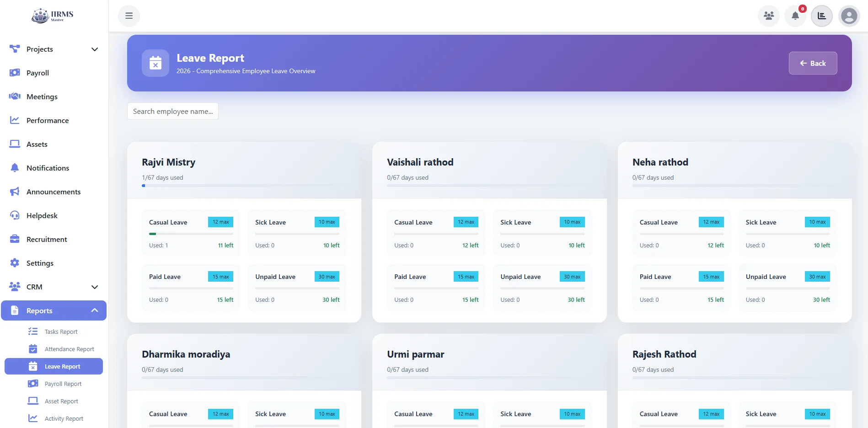Expand the CRM menu chevron
Screen dimensions: 868x428
[95, 287]
